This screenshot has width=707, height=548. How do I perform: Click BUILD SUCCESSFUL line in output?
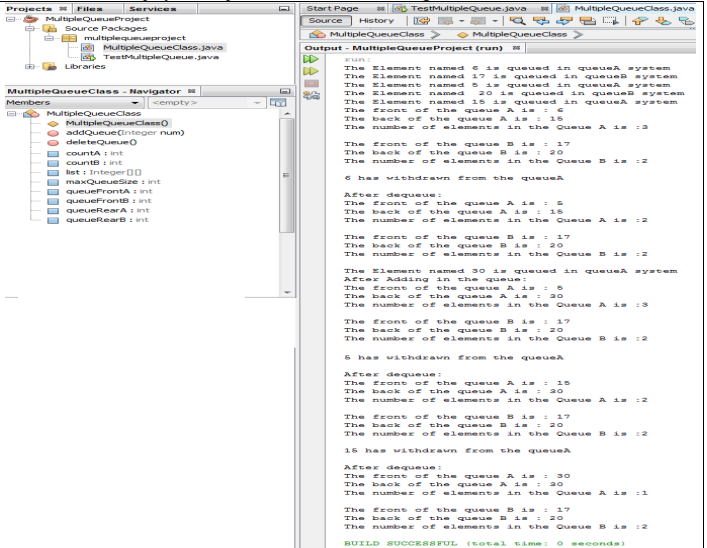pos(485,543)
